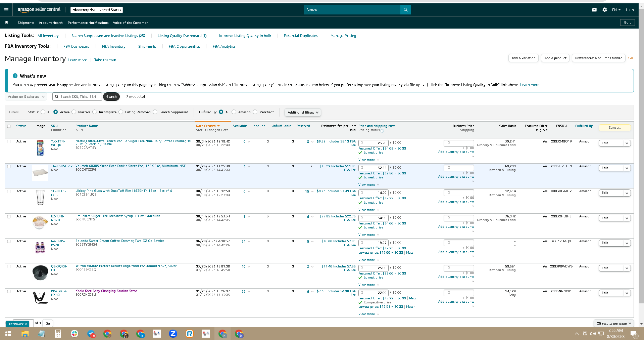Open the Notepad icon in taskbar

(x=41, y=334)
